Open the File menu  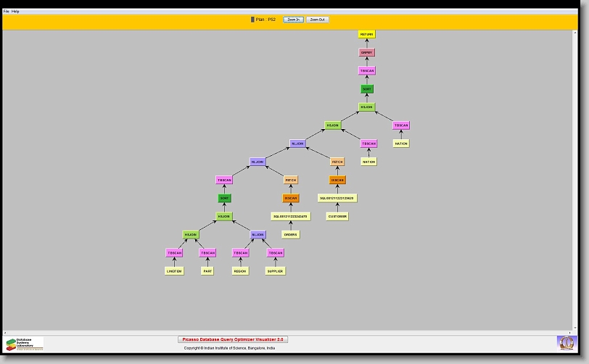click(x=7, y=12)
